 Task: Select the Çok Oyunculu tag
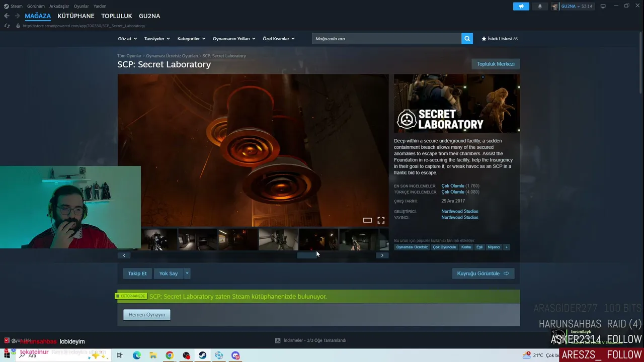444,247
